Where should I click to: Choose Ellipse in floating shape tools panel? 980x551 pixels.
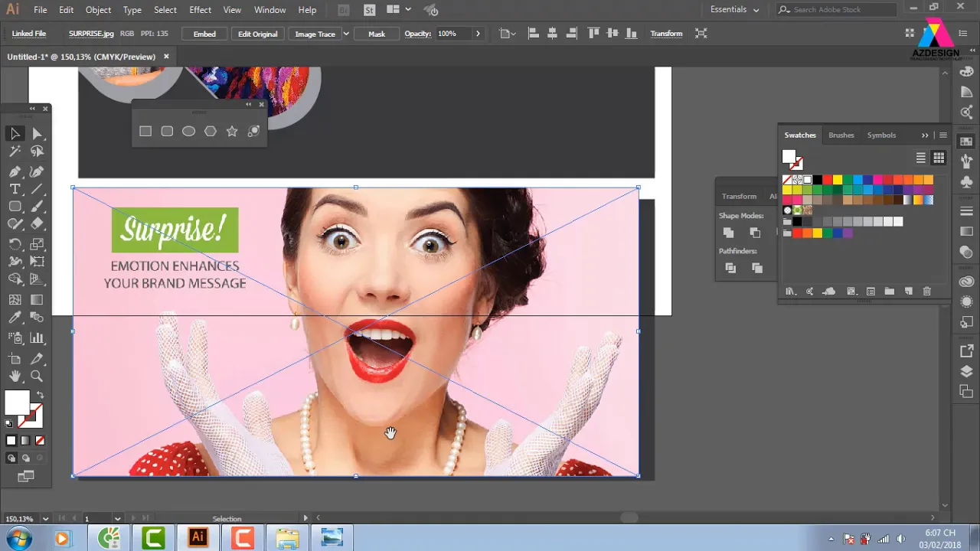point(188,132)
